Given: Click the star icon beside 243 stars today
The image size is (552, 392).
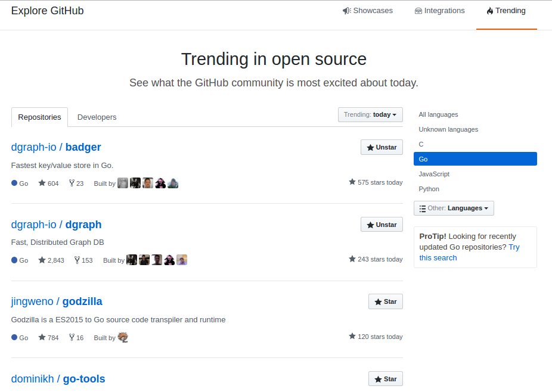Looking at the screenshot, I should tap(352, 259).
